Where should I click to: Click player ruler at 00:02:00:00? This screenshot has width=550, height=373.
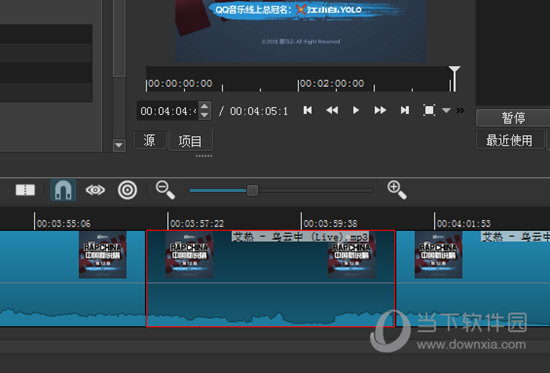click(x=332, y=84)
